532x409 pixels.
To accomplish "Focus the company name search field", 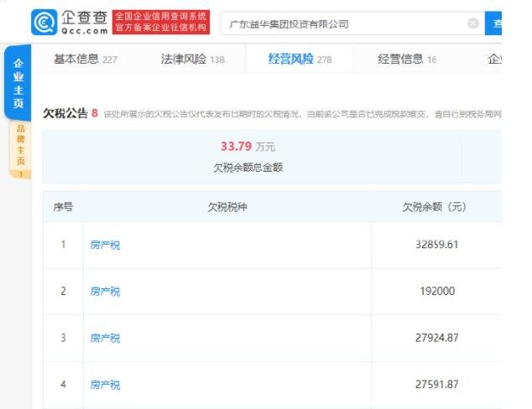I will pyautogui.click(x=353, y=23).
